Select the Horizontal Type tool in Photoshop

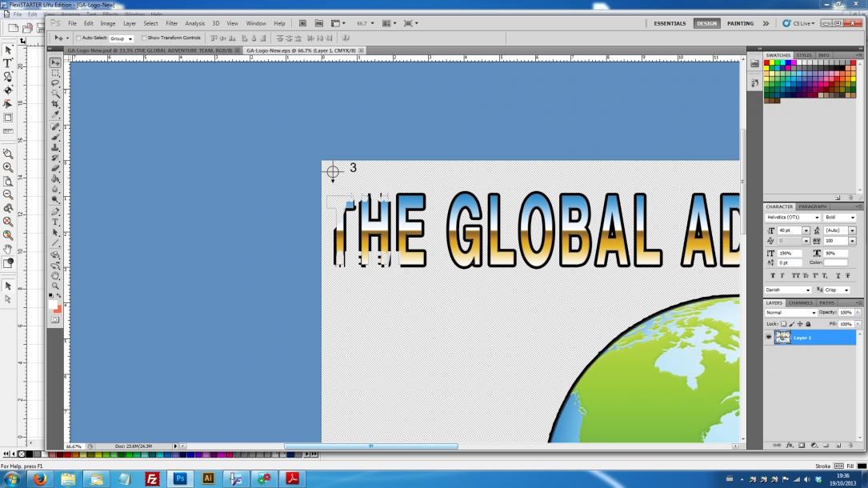coord(55,222)
